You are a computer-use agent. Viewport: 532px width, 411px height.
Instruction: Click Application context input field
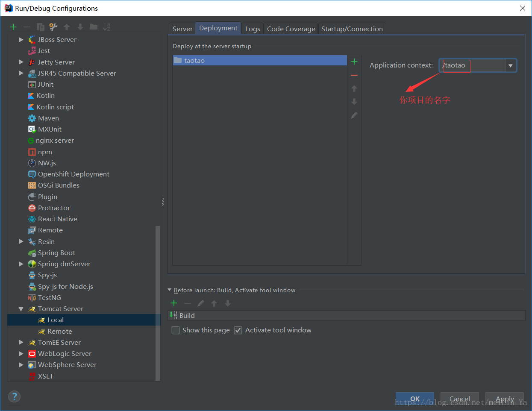(x=473, y=65)
